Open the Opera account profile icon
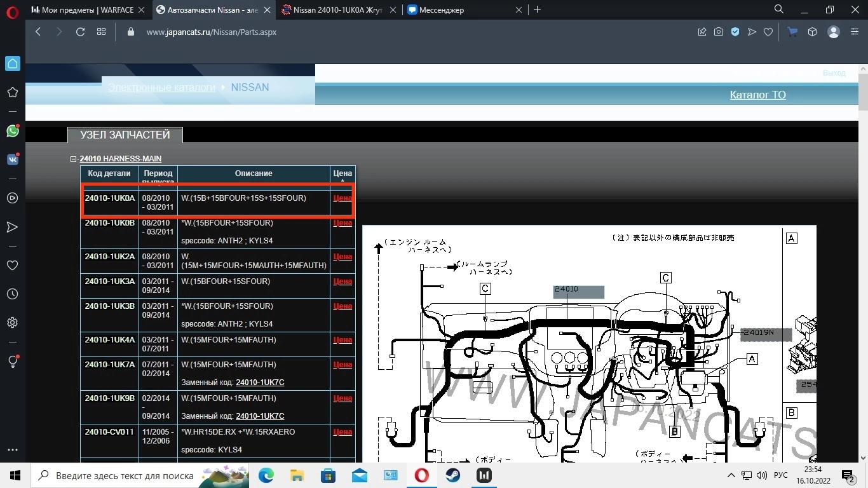The width and height of the screenshot is (868, 488). click(x=834, y=32)
